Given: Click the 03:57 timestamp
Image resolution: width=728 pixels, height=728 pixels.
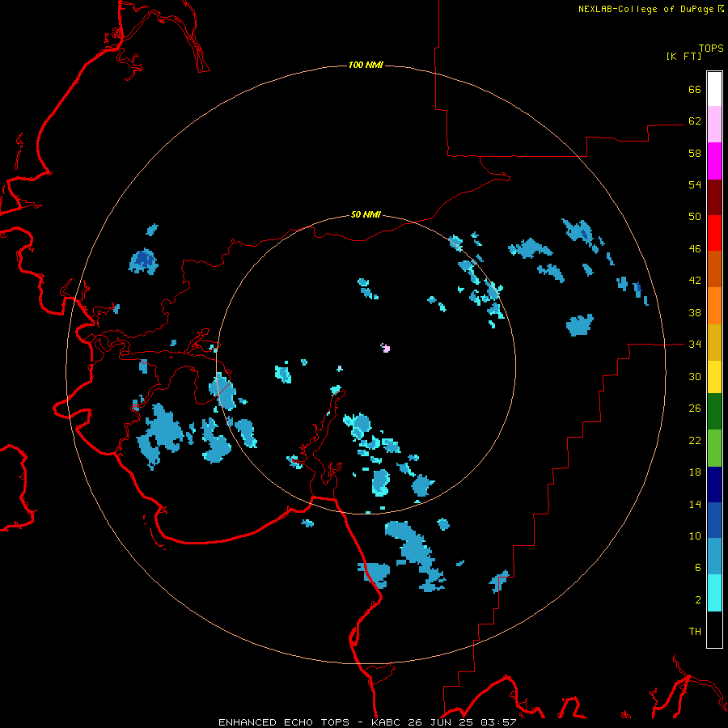Looking at the screenshot, I should (498, 722).
